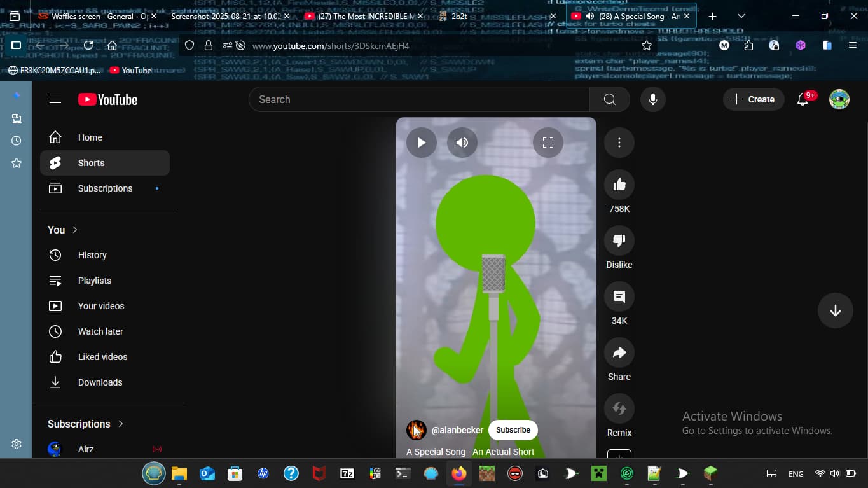This screenshot has height=488, width=868.
Task: Like the Short with thumbs up
Action: click(x=619, y=185)
